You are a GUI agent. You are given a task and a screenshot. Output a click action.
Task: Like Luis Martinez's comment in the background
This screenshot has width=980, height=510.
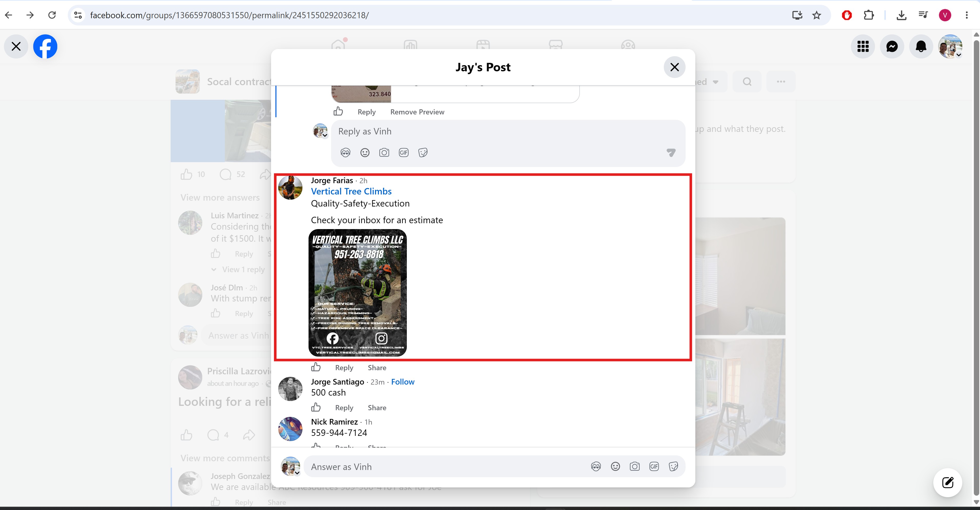(216, 254)
